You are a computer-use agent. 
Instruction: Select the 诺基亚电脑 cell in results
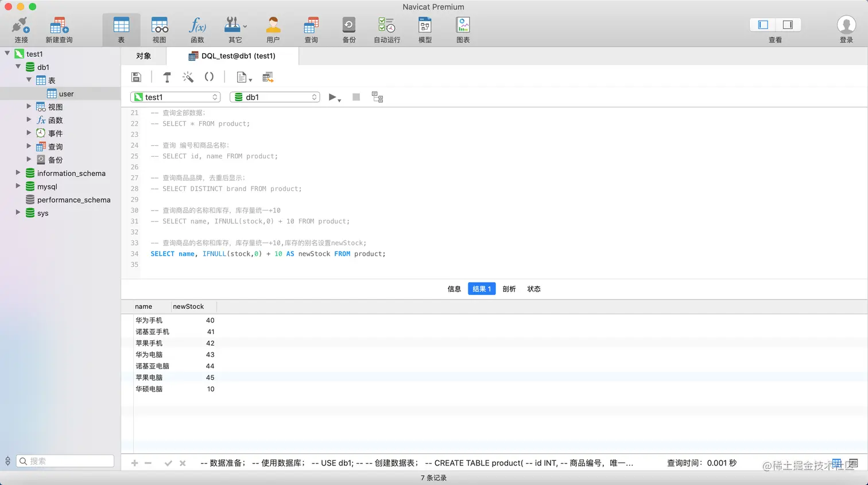(152, 366)
